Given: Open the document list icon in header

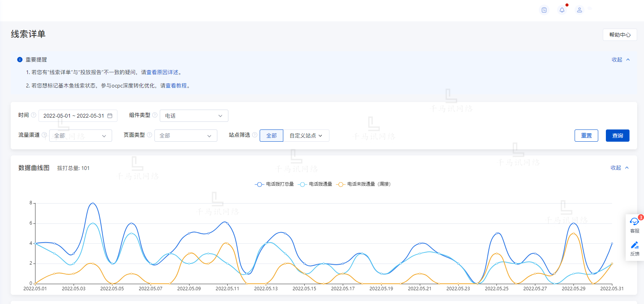Looking at the screenshot, I should (544, 10).
